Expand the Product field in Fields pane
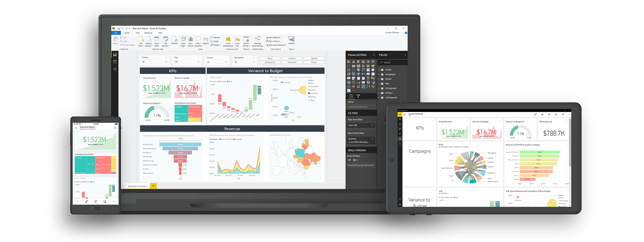This screenshot has height=242, width=644. click(379, 93)
